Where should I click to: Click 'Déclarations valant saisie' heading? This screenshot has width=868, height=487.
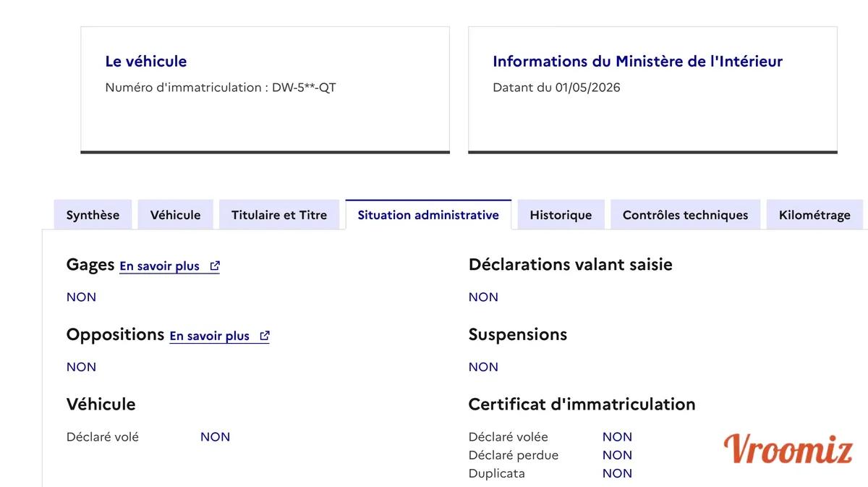pyautogui.click(x=571, y=265)
